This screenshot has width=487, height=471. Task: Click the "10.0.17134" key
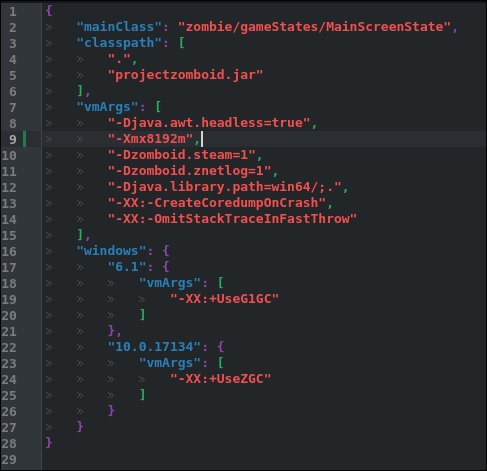tap(154, 347)
